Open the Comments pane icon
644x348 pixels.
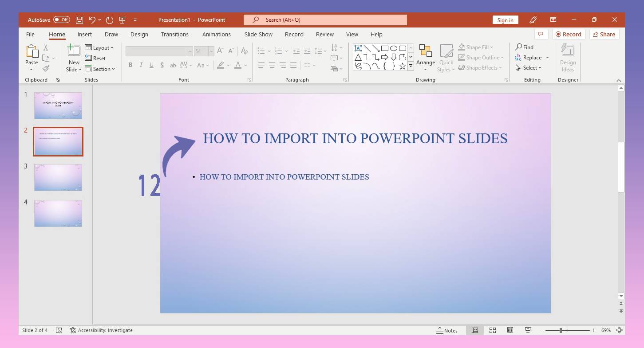tap(540, 34)
